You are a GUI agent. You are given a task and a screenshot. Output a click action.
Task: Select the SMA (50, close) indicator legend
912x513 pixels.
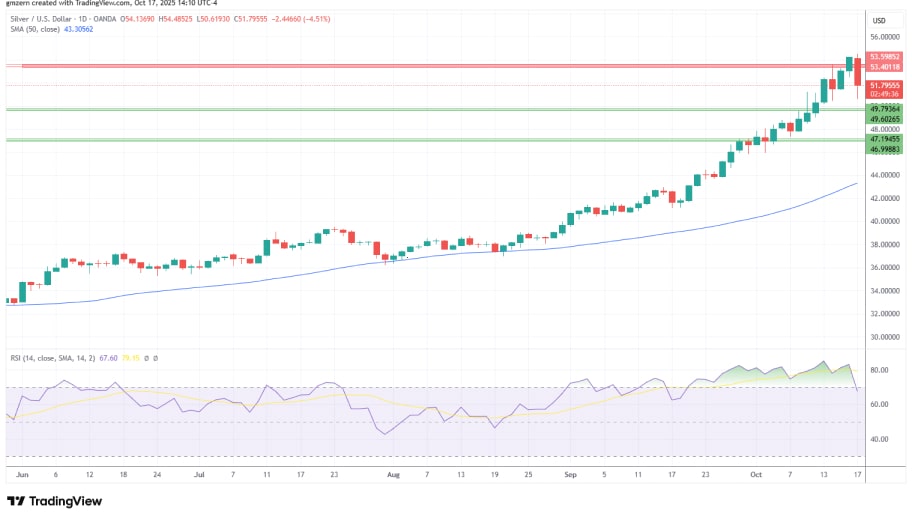32,30
